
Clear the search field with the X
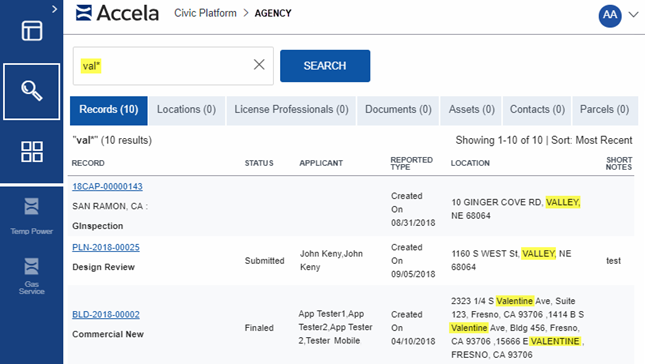pyautogui.click(x=259, y=65)
